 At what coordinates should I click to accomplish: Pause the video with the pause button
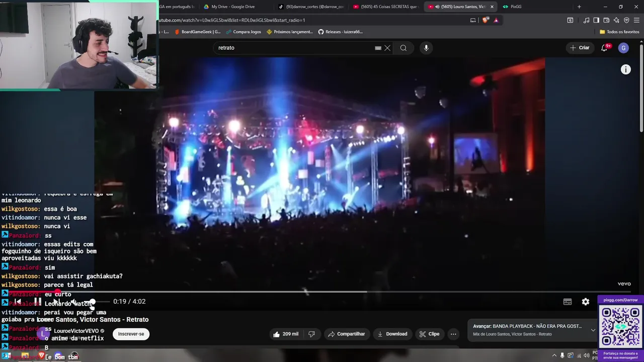[37, 302]
